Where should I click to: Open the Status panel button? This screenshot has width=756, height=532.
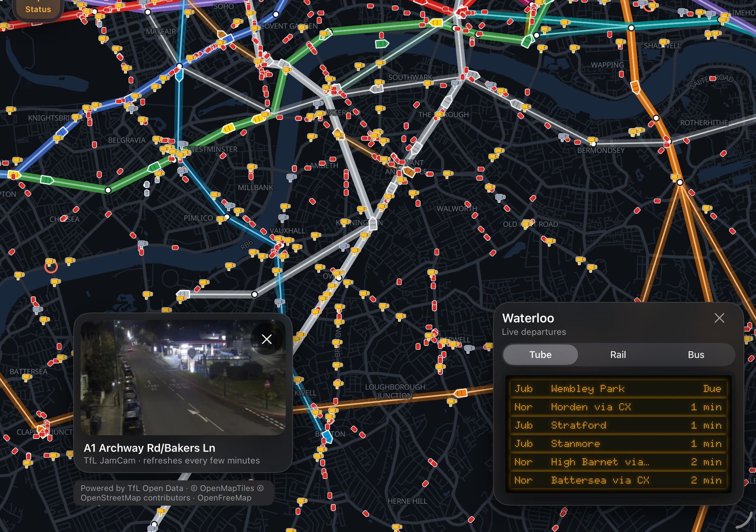[38, 9]
